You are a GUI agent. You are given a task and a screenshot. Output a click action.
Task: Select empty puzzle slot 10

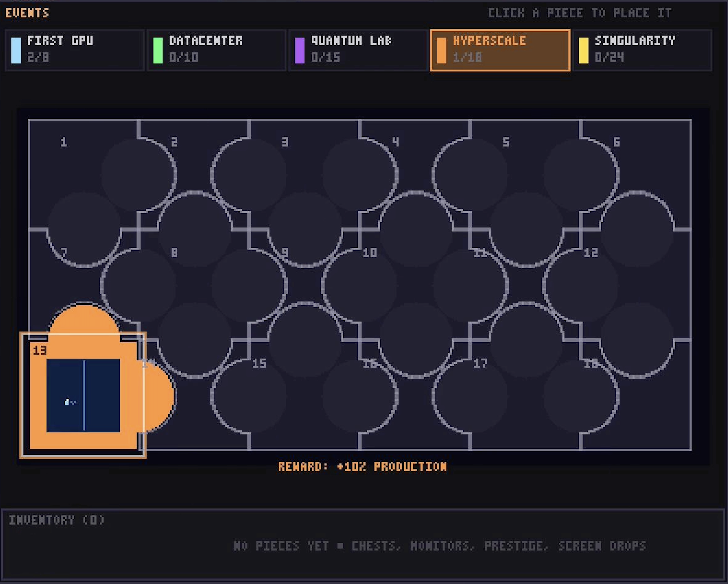pos(415,285)
